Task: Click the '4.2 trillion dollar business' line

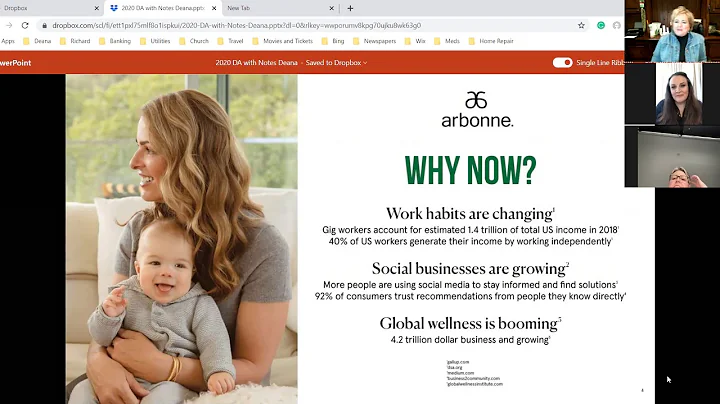Action: pyautogui.click(x=470, y=340)
